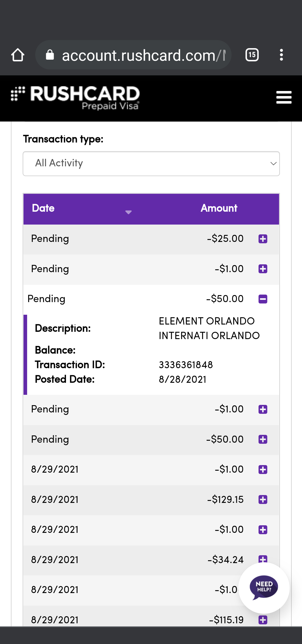Open the browser tabs counter showing 15
The width and height of the screenshot is (302, 644).
[252, 55]
